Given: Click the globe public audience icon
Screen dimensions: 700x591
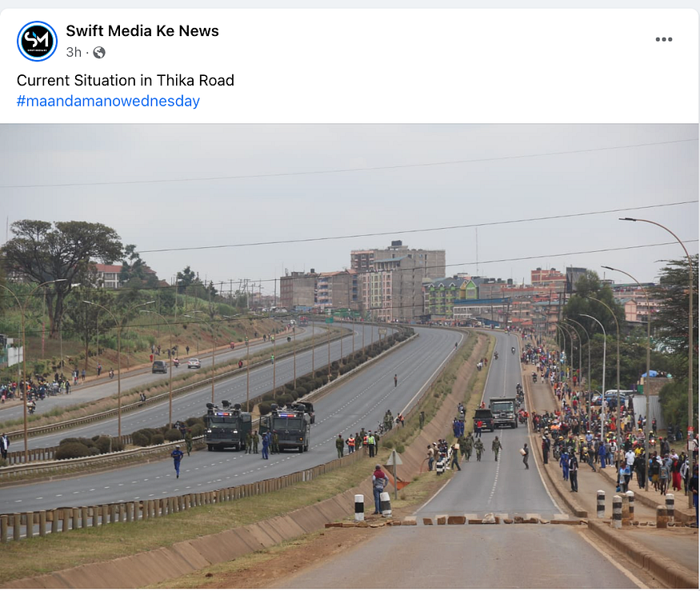Looking at the screenshot, I should point(99,53).
